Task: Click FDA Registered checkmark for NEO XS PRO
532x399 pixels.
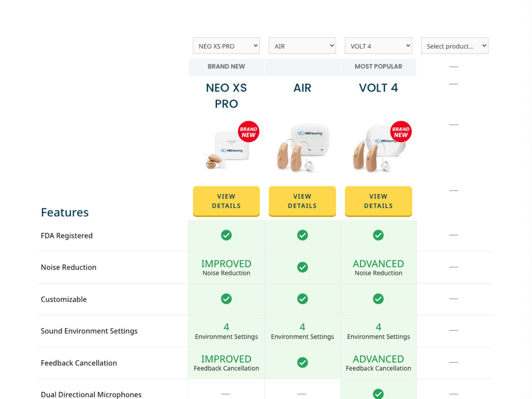Action: click(x=226, y=235)
